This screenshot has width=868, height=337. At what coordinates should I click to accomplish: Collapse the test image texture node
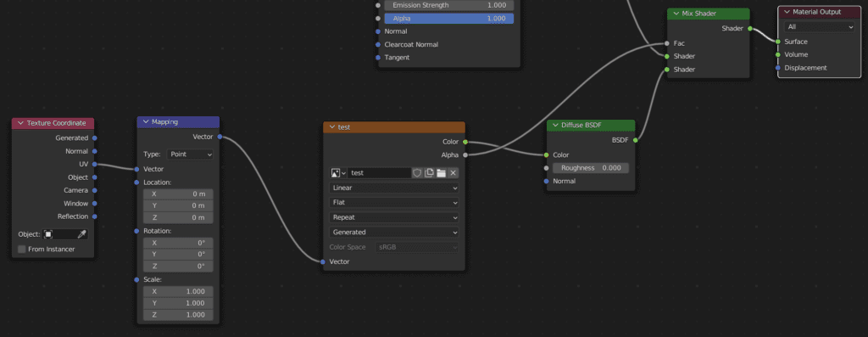(332, 127)
